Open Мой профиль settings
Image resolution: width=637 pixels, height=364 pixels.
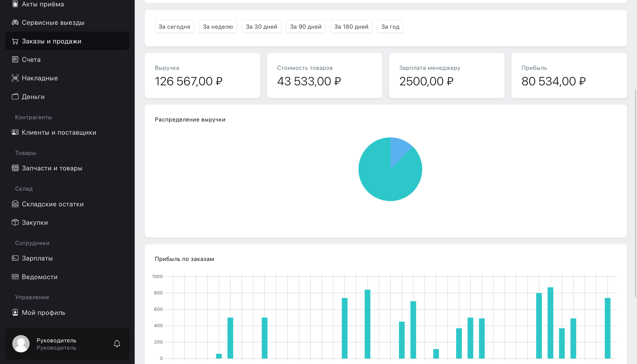(x=67, y=313)
